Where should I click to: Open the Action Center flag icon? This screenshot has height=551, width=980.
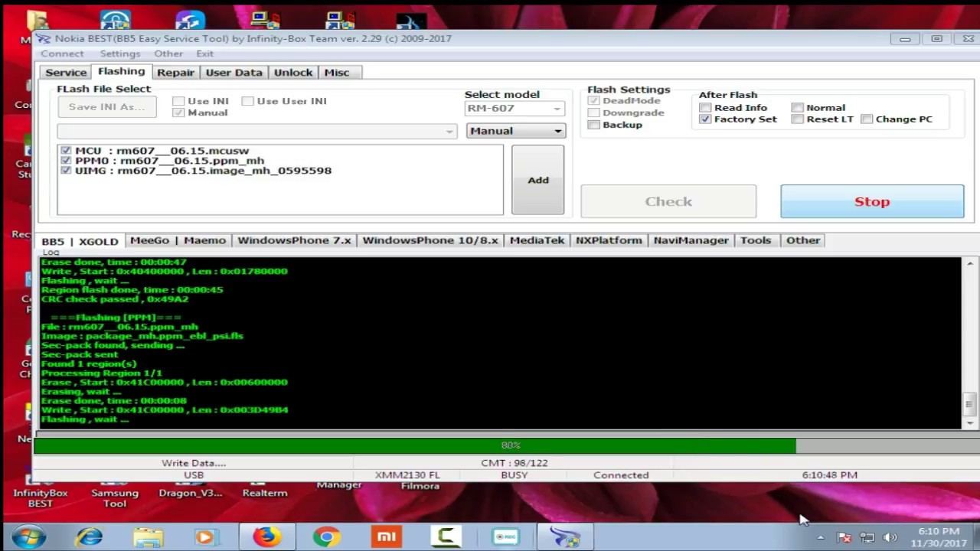[x=844, y=537]
